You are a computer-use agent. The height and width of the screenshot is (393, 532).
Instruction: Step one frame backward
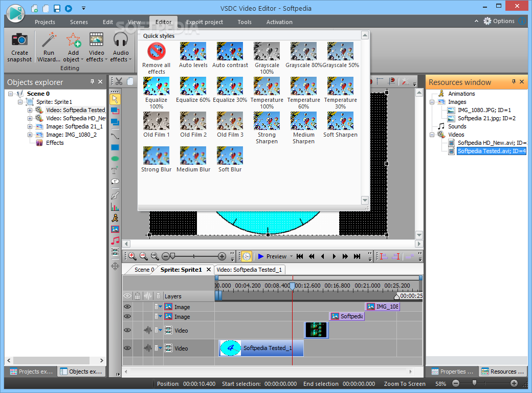[323, 256]
